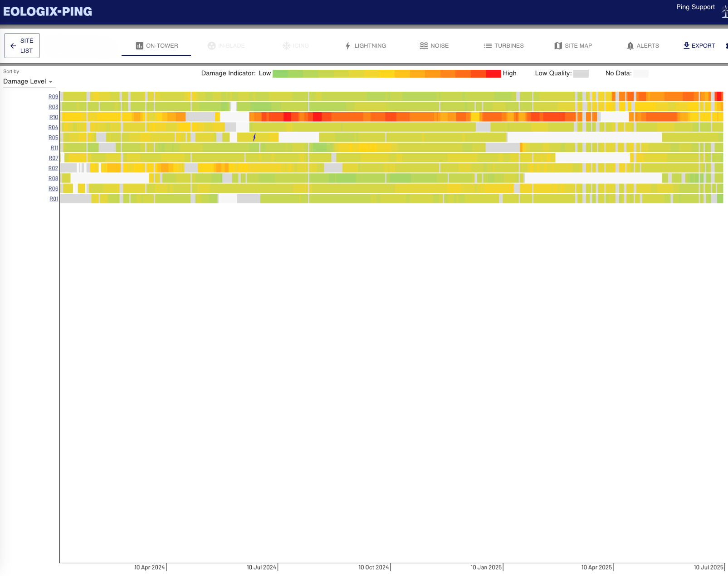
Task: Open turbine R10 link
Action: (54, 117)
